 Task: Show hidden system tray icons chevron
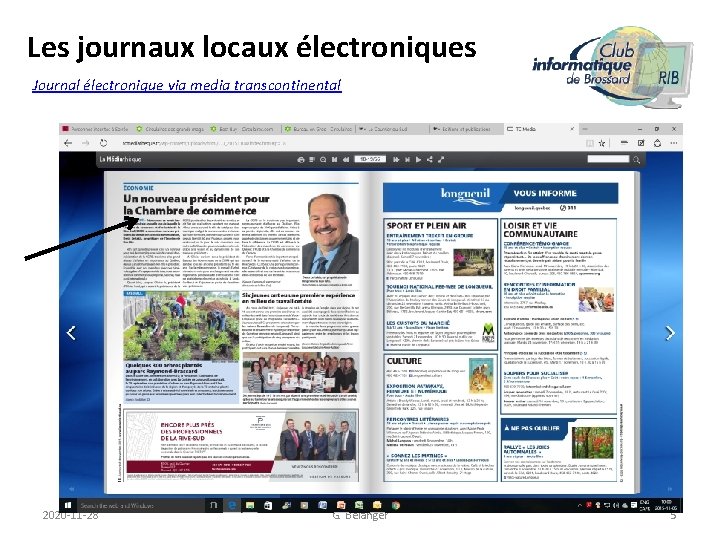click(x=579, y=505)
